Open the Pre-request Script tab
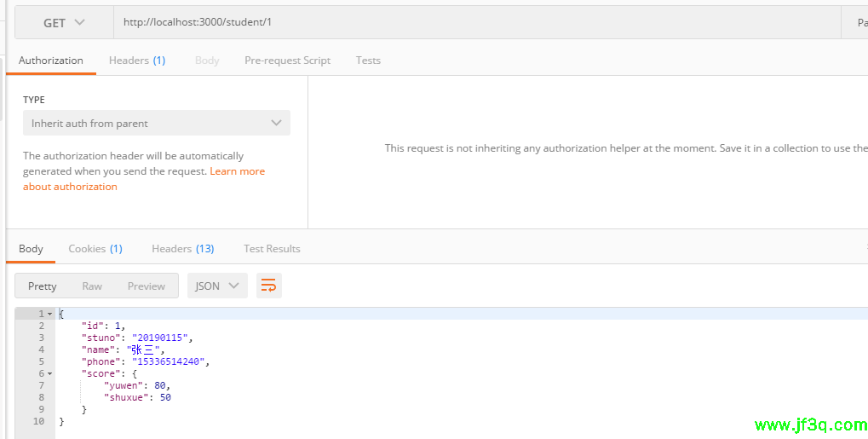 coord(287,61)
